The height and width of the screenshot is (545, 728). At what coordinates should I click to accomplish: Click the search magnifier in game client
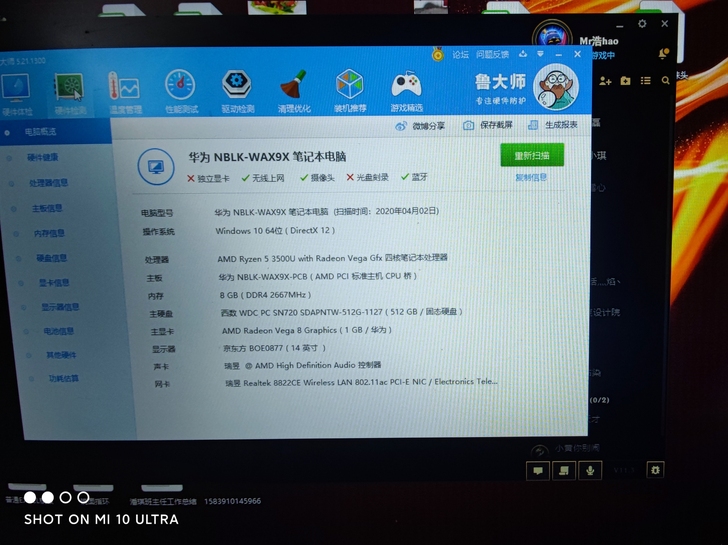coord(665,80)
